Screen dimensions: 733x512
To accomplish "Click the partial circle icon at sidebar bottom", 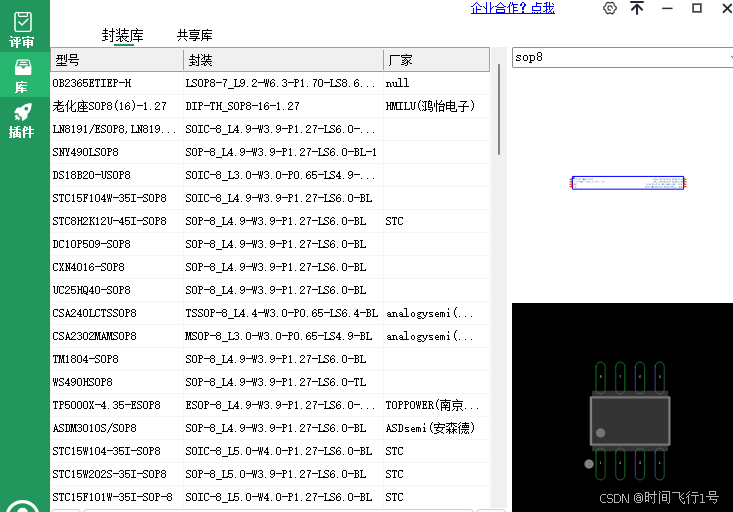I will click(22, 506).
